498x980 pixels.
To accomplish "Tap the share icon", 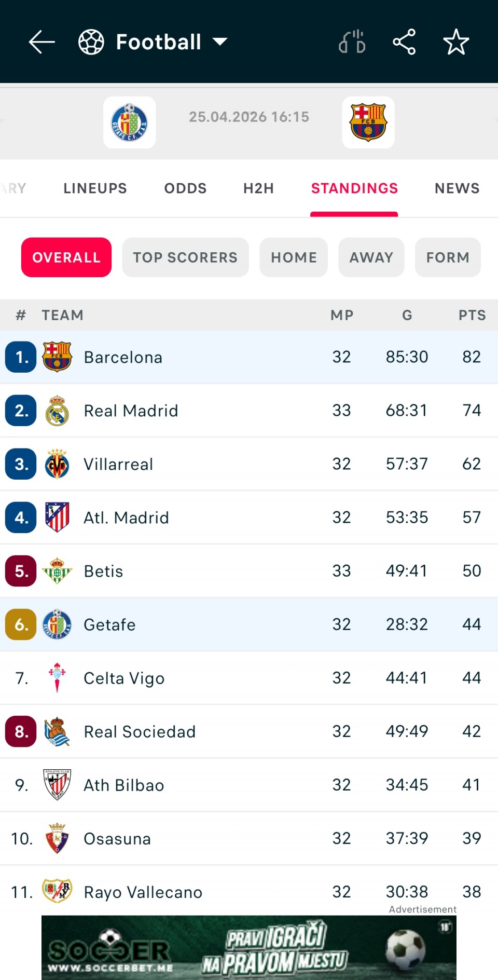I will click(x=404, y=42).
